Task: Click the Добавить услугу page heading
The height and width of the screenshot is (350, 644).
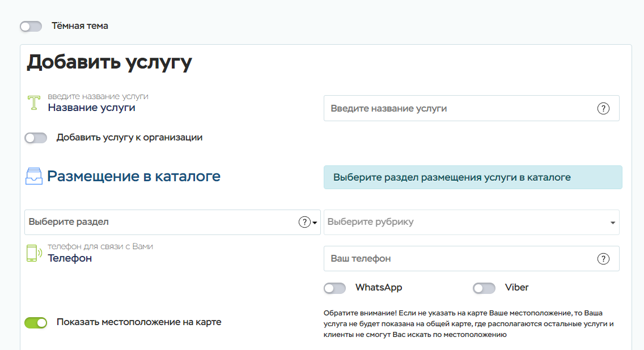Action: pos(109,62)
